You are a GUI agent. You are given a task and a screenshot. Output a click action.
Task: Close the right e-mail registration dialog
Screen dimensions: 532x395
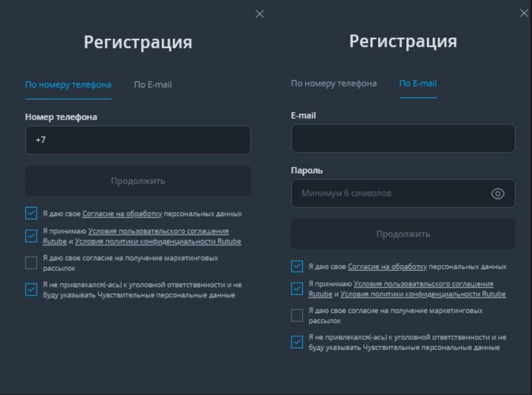coord(524,13)
